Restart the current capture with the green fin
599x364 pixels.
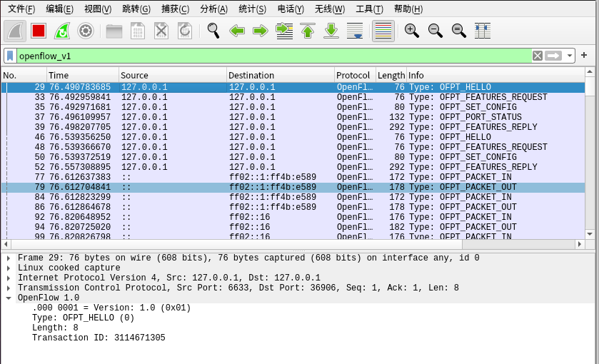click(x=62, y=31)
